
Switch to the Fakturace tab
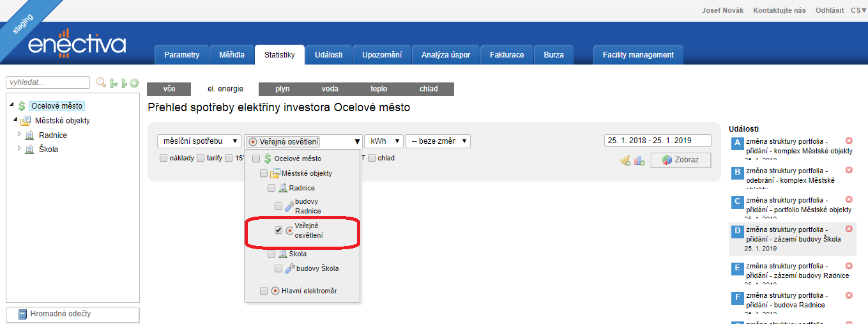point(506,55)
